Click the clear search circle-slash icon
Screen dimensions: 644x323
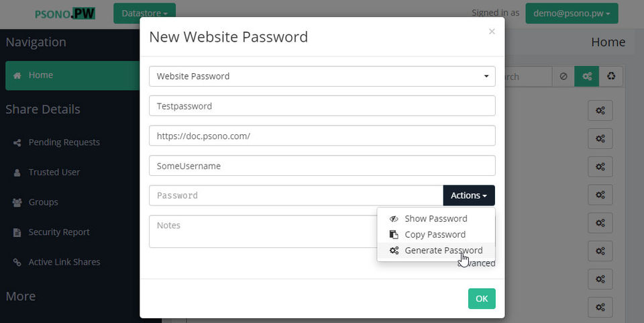563,77
